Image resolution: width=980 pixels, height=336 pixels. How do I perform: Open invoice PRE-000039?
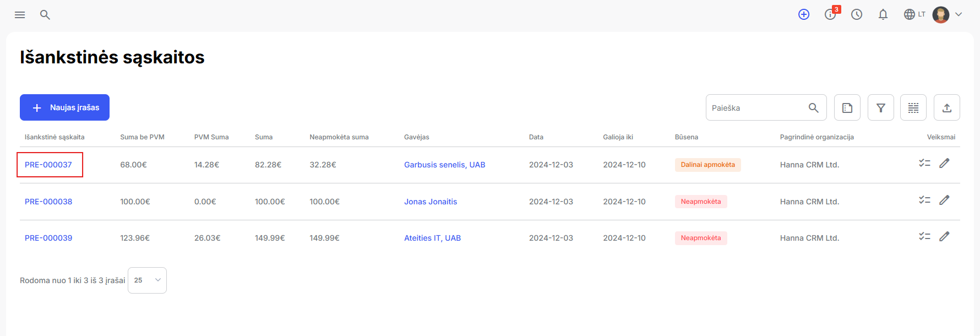[48, 238]
